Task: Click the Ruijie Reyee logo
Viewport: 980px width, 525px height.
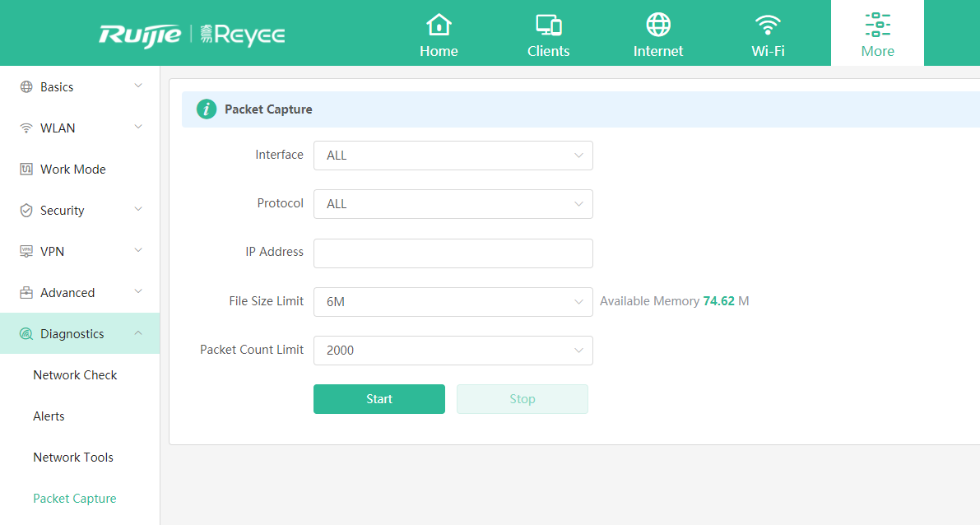Action: 192,35
